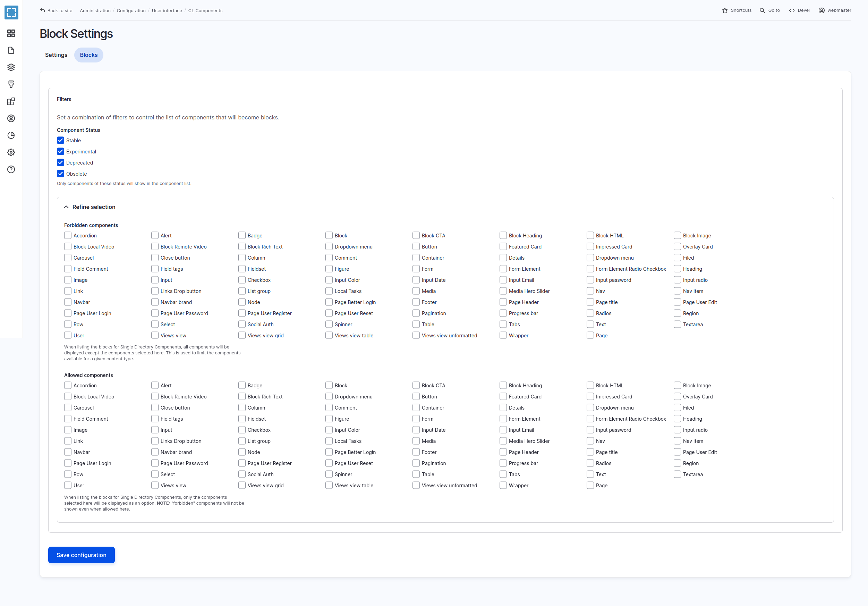
Task: Open the People user icon in sidebar
Action: click(x=11, y=118)
